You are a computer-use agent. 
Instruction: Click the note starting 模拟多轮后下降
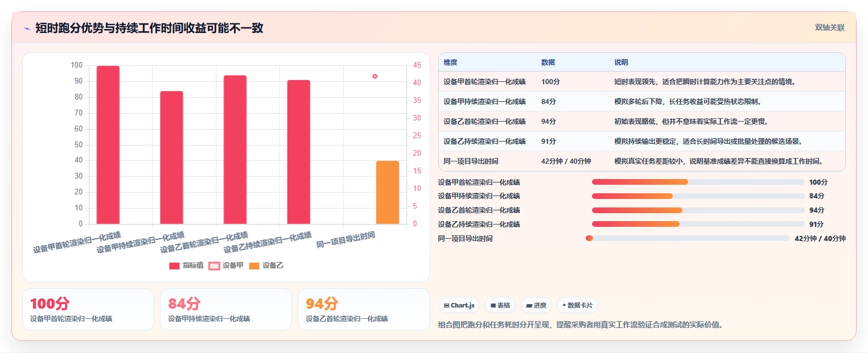click(x=688, y=102)
